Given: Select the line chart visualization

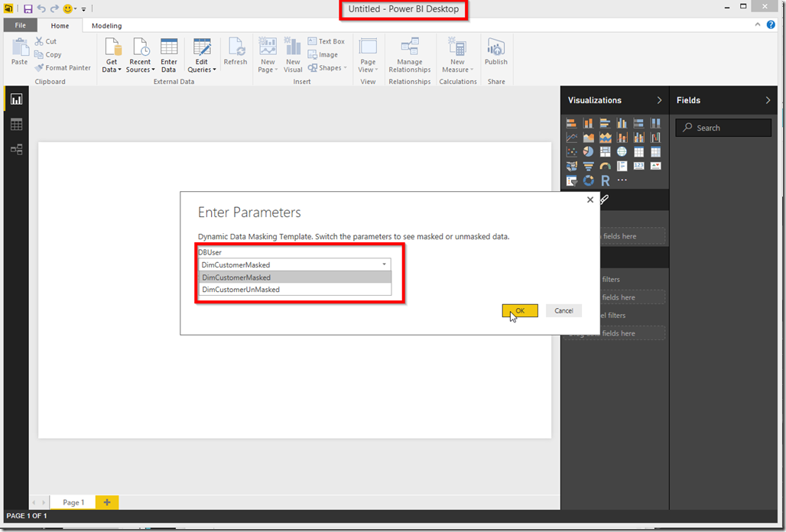Looking at the screenshot, I should click(x=571, y=138).
